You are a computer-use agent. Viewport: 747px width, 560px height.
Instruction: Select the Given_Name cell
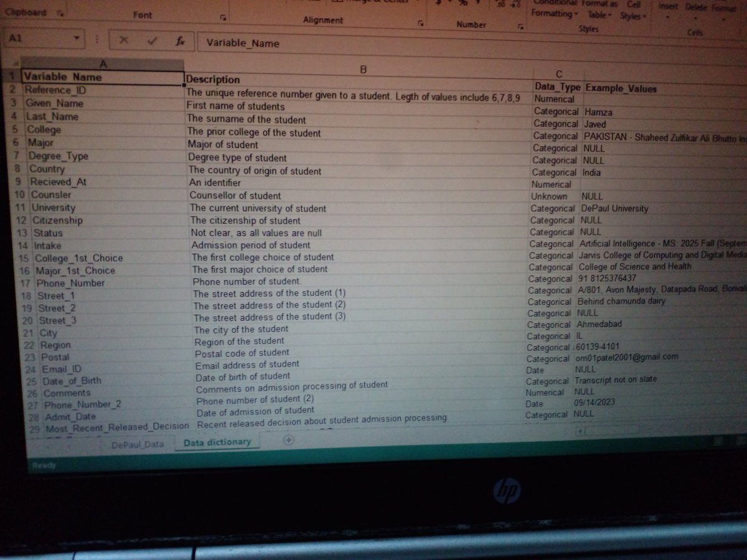point(105,103)
